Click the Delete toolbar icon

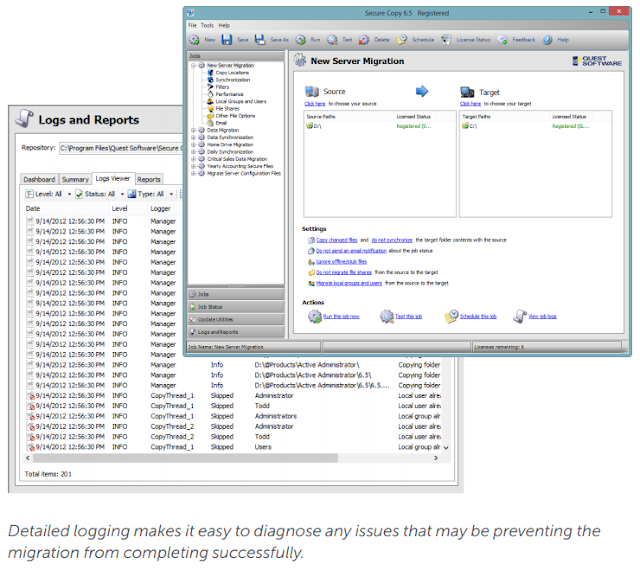364,40
